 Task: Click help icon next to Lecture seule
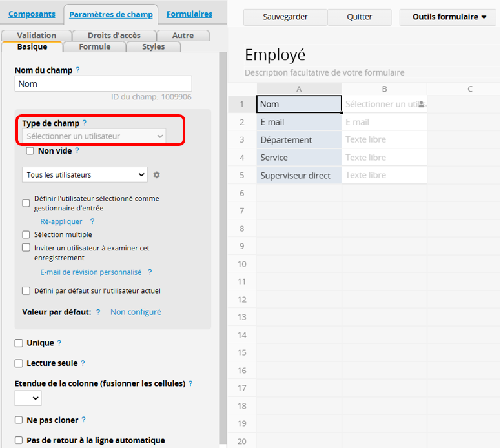point(83,363)
